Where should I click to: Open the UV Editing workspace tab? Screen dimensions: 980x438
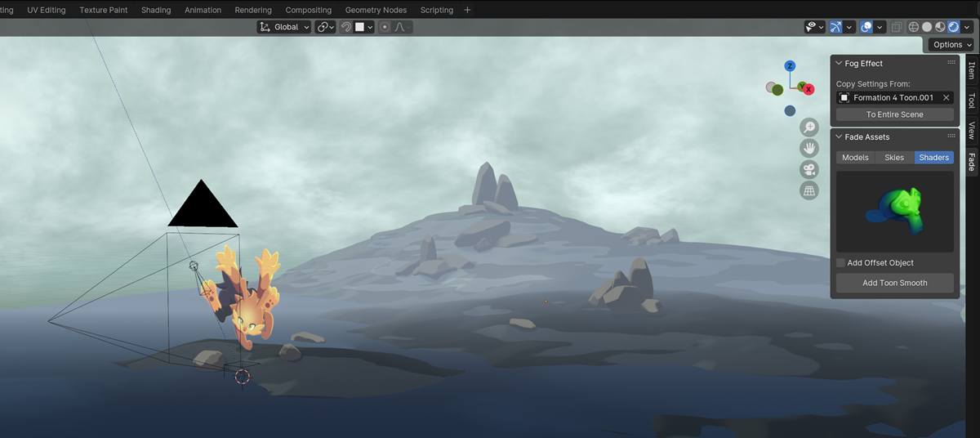pos(46,10)
